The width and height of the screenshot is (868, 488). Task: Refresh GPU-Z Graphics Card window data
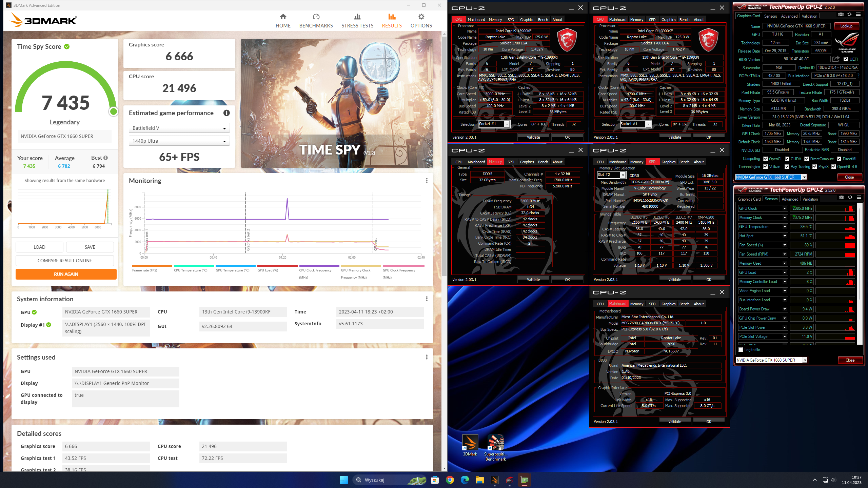(x=849, y=14)
